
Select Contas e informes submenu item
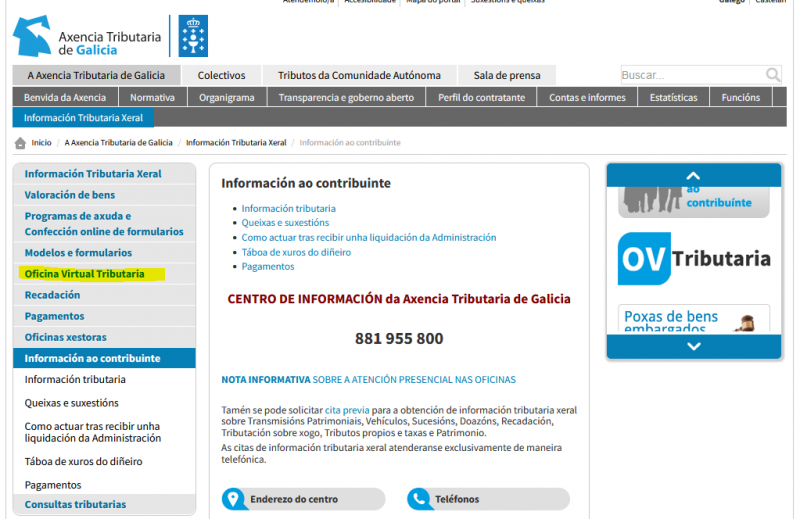click(x=587, y=97)
